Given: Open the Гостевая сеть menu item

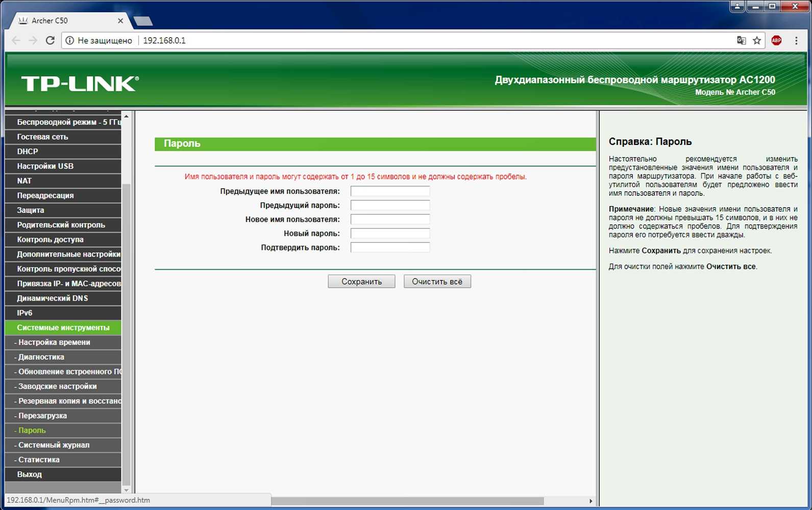Looking at the screenshot, I should tap(63, 137).
